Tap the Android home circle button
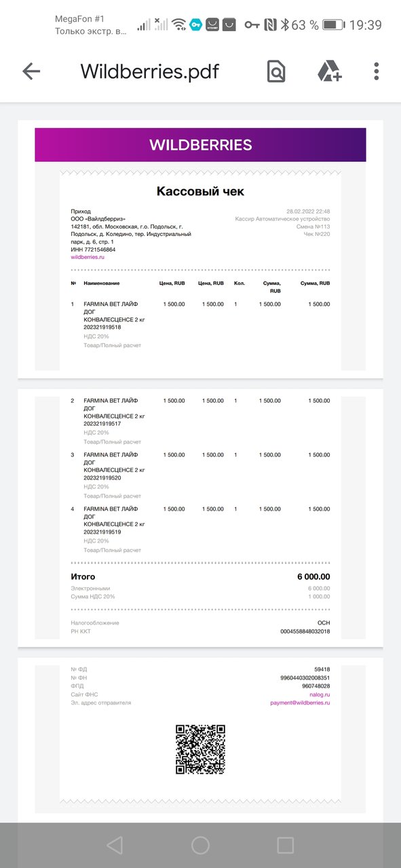The width and height of the screenshot is (401, 868). point(200,844)
